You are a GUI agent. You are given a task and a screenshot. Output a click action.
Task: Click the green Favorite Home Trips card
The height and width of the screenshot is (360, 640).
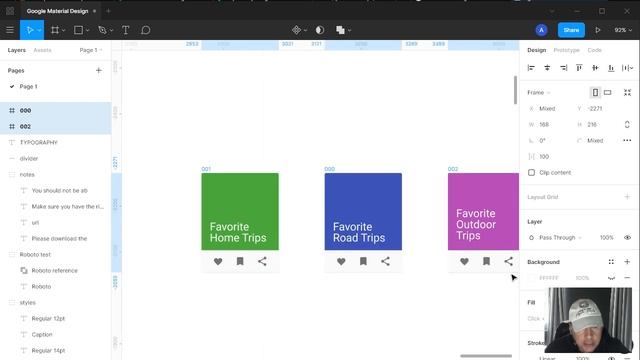click(240, 211)
